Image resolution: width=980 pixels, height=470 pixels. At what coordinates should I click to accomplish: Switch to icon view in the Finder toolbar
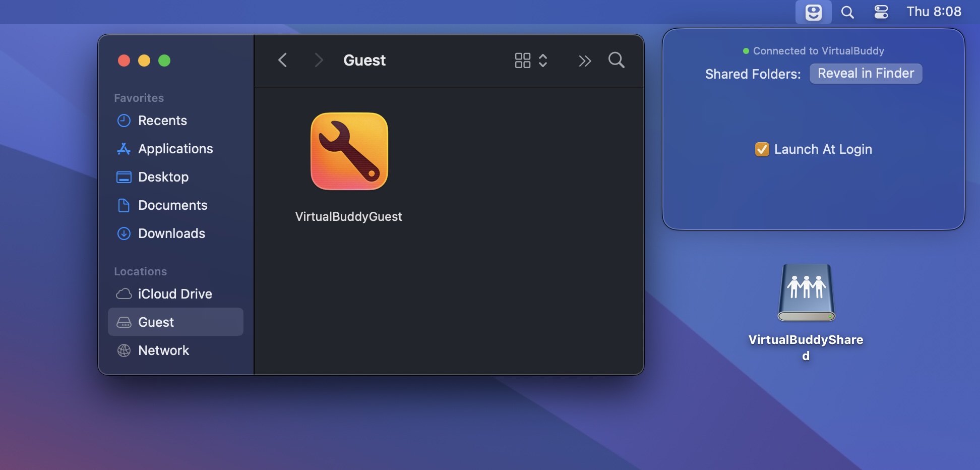(x=523, y=61)
